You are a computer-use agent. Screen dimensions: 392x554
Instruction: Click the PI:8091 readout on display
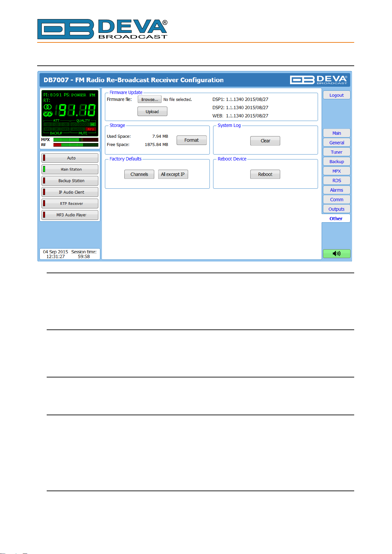pyautogui.click(x=53, y=95)
